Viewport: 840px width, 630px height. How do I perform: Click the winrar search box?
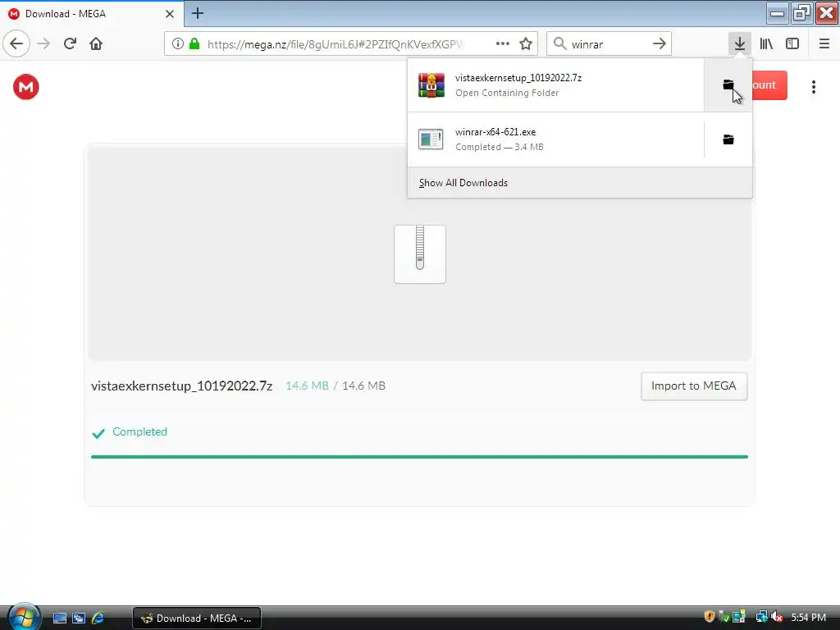pos(608,44)
